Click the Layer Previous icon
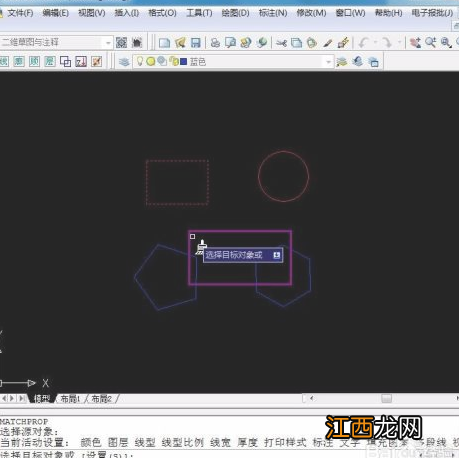This screenshot has height=458, width=459. tap(358, 62)
